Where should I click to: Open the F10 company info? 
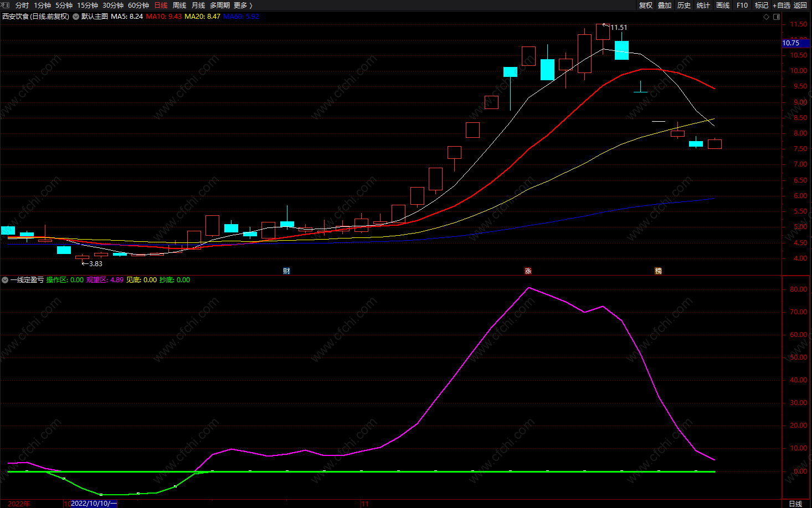tap(742, 5)
